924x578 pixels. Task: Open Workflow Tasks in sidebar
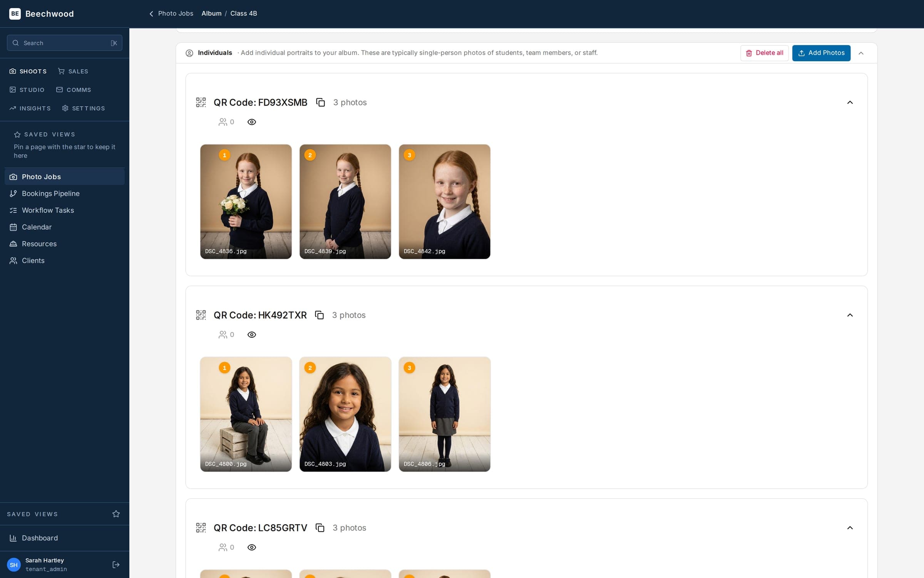(x=65, y=210)
